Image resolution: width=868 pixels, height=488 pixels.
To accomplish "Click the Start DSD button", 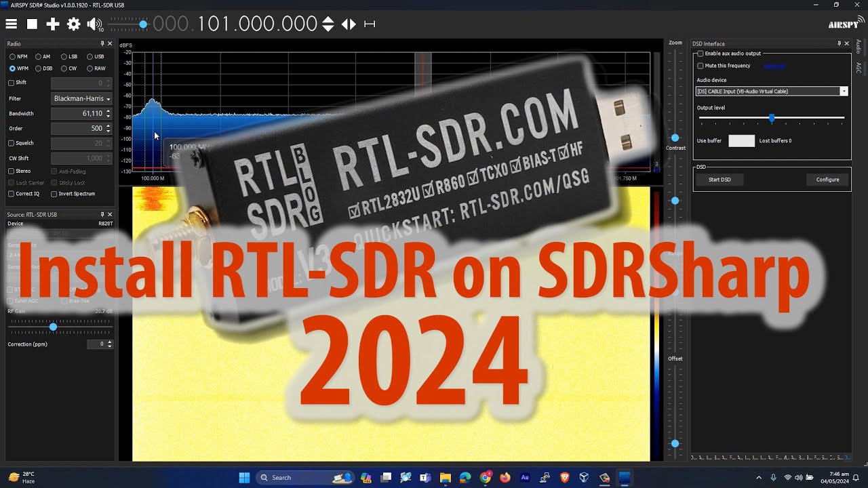I will pos(719,180).
